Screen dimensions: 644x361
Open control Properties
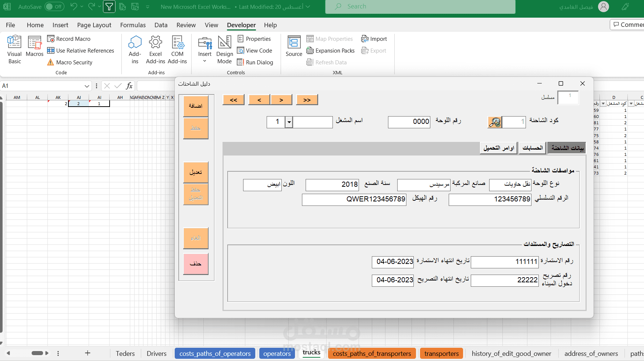point(254,39)
